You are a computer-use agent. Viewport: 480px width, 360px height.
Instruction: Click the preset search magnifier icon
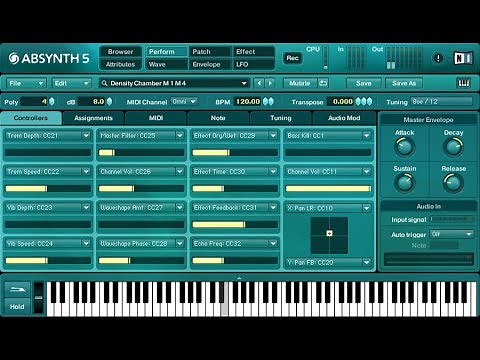[104, 83]
